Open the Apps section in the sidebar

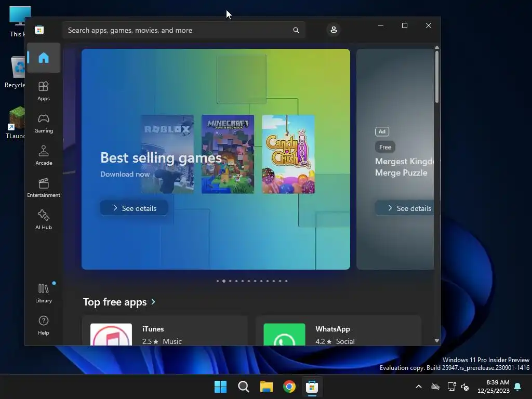coord(44,91)
